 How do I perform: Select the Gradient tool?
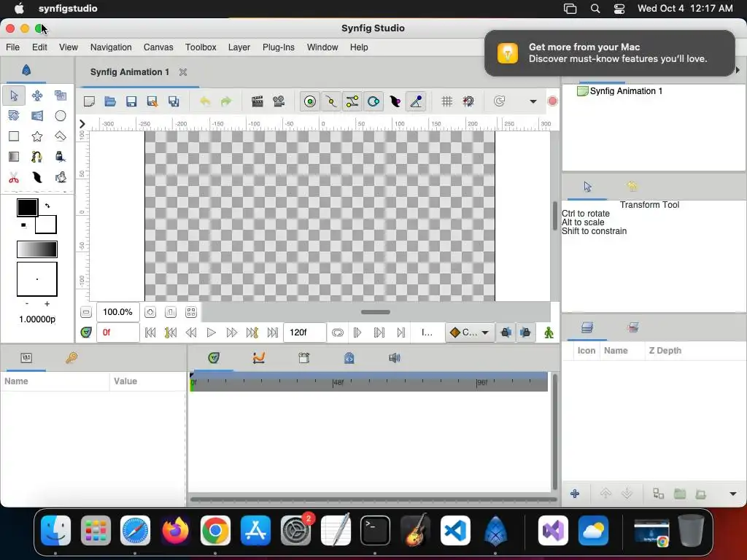[14, 157]
